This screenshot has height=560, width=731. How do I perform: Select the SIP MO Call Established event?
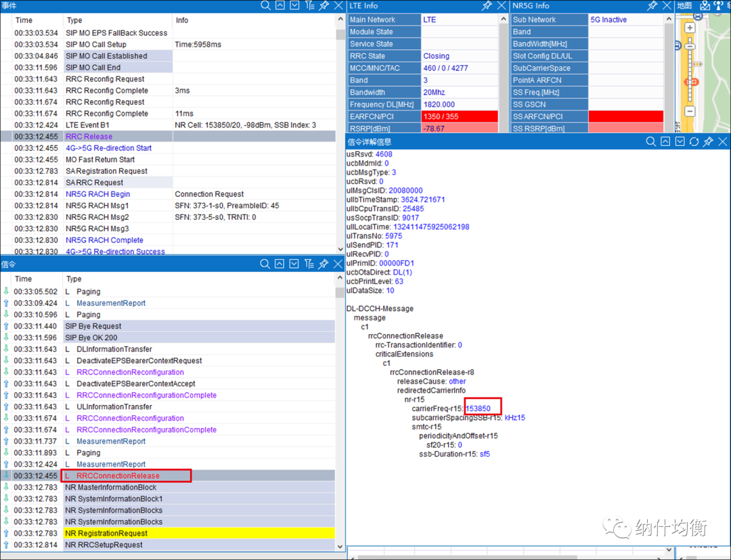(x=168, y=56)
